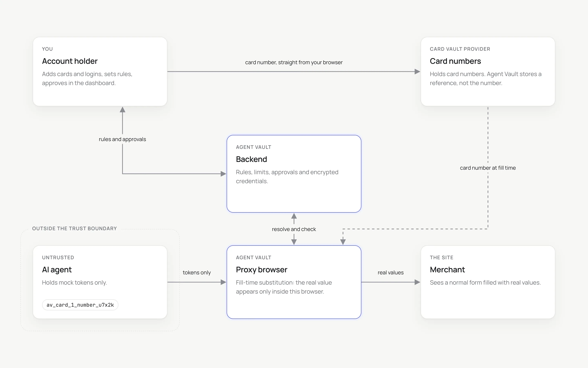Viewport: 588px width, 368px height.
Task: Click the 'av_card_1_number_u7x2k' token chip
Action: click(x=80, y=305)
